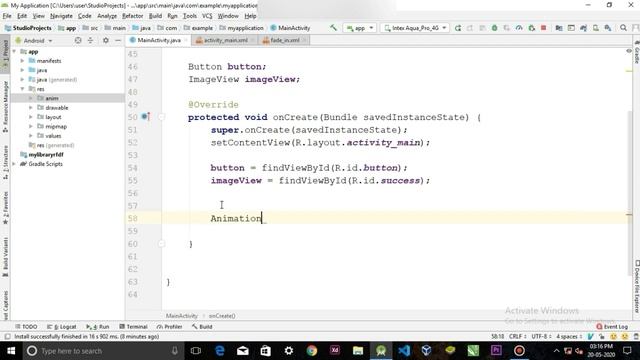Open the Logcat tool window
Image resolution: width=640 pixels, height=360 pixels.
62,327
